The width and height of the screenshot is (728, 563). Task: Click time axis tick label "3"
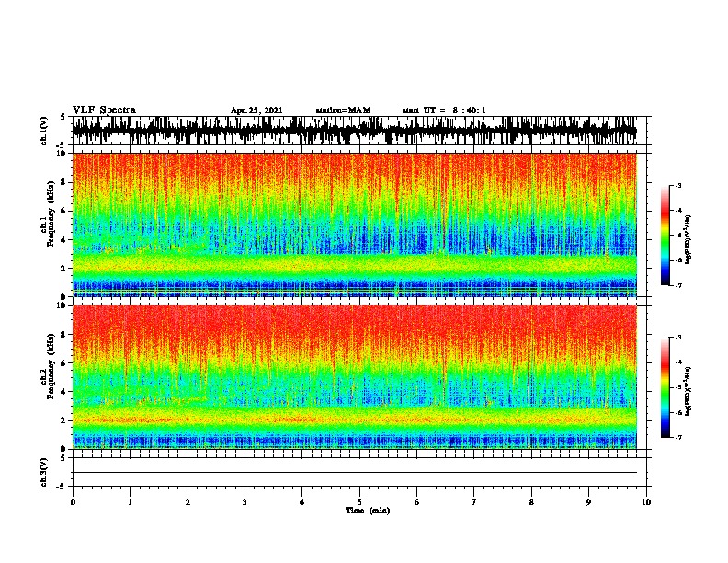[x=245, y=501]
